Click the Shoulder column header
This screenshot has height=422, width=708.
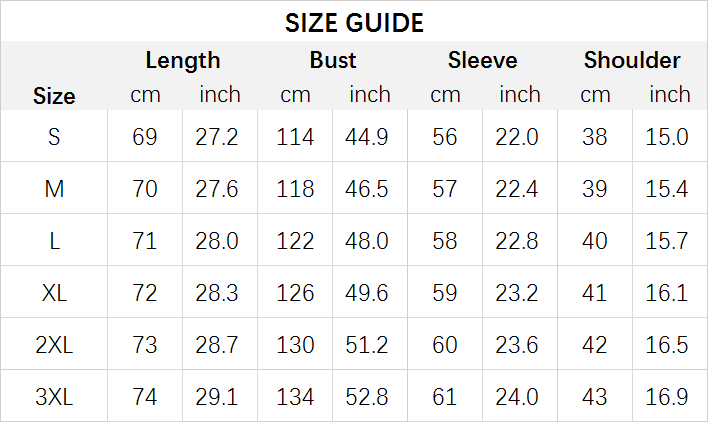tap(632, 60)
